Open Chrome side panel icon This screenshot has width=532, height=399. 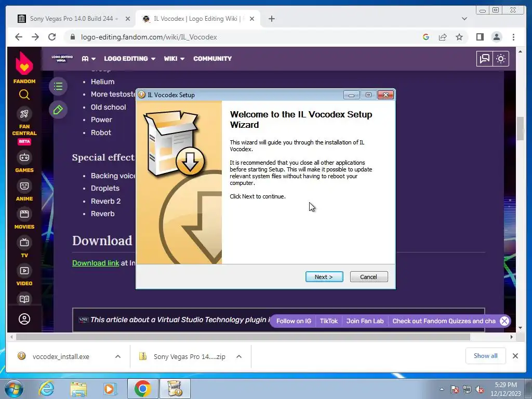(480, 37)
